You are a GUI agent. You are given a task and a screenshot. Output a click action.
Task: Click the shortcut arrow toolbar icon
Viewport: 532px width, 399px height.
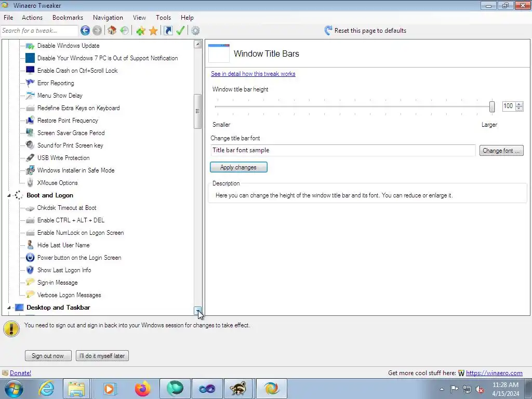point(168,31)
